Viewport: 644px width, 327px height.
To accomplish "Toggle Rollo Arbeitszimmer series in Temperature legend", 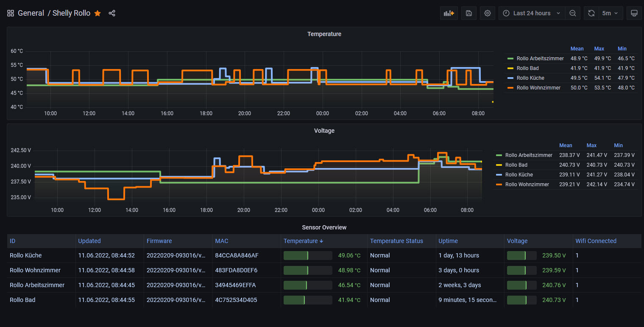I will click(540, 59).
